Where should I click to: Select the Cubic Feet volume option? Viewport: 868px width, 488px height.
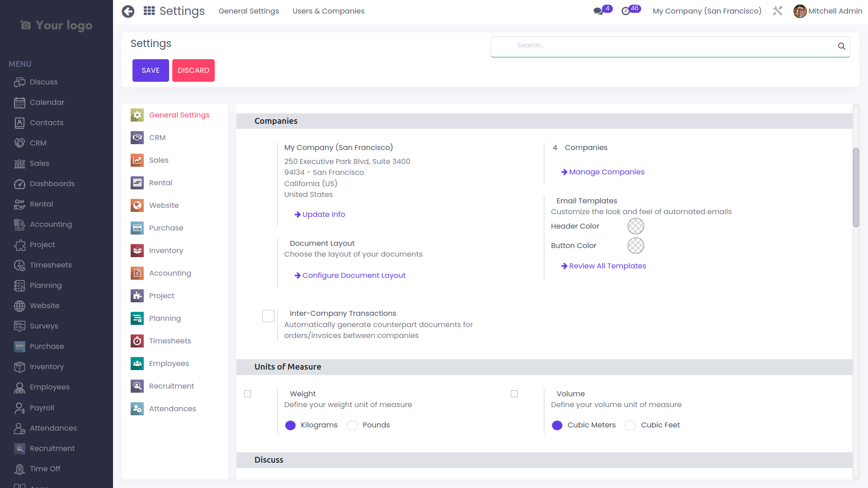[631, 425]
